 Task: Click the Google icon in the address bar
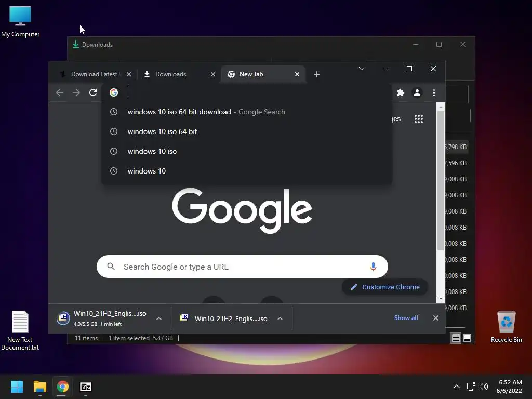pos(114,92)
